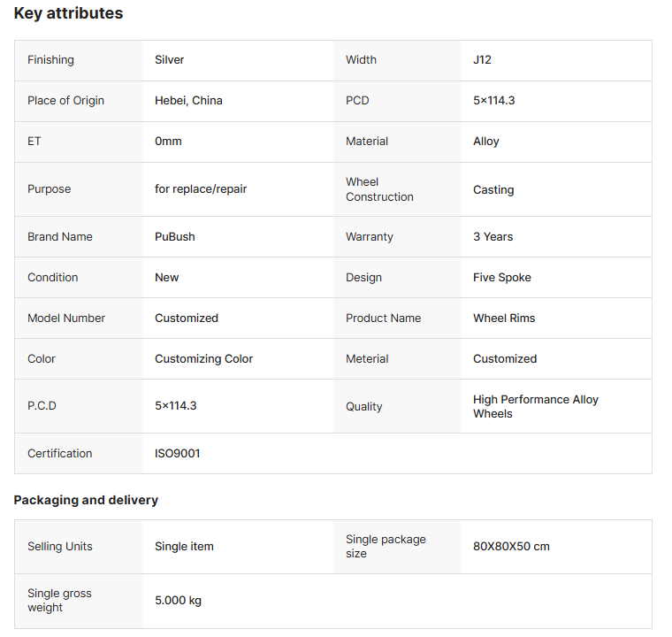Click the J12 width value
The width and height of the screenshot is (672, 637).
pyautogui.click(x=482, y=60)
